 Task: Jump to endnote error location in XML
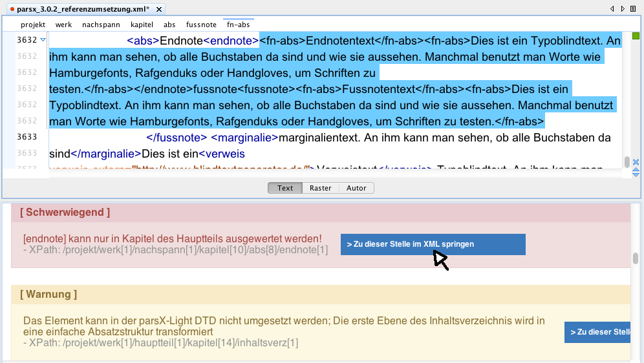pos(433,244)
